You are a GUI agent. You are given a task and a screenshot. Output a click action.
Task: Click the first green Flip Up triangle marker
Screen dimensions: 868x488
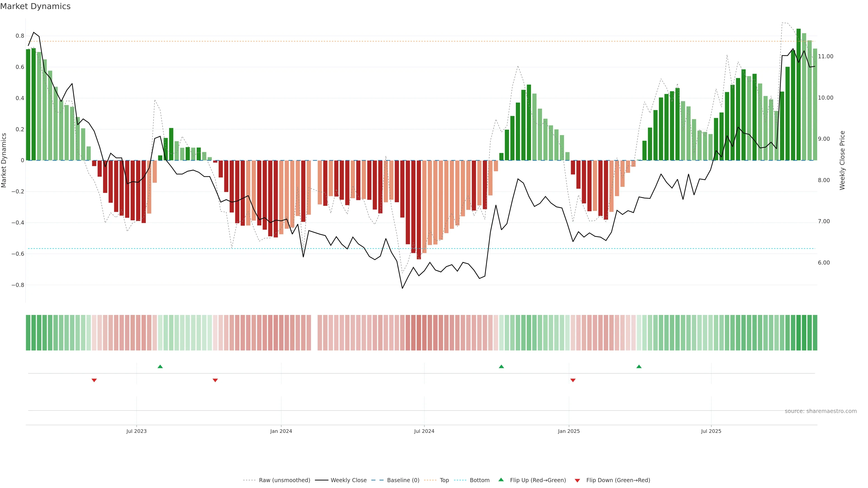pos(160,366)
